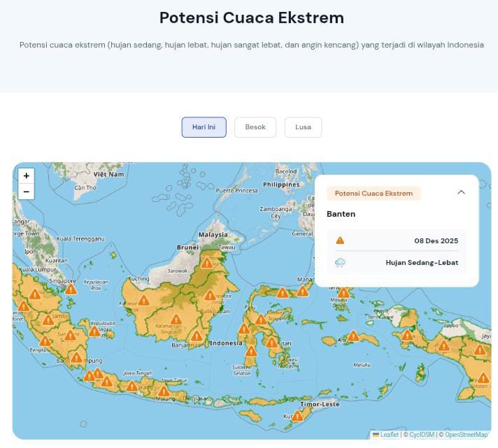Select the warning marker near Singapore

[x=71, y=289]
